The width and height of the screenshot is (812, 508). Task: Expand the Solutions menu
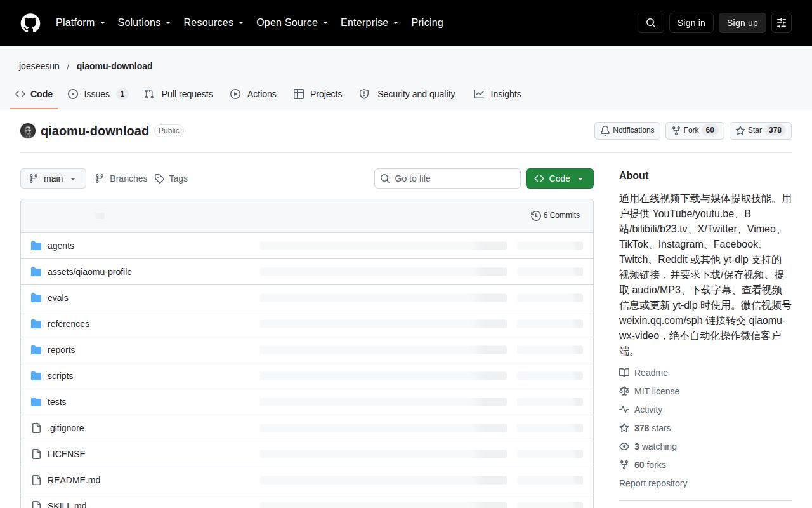coord(144,23)
